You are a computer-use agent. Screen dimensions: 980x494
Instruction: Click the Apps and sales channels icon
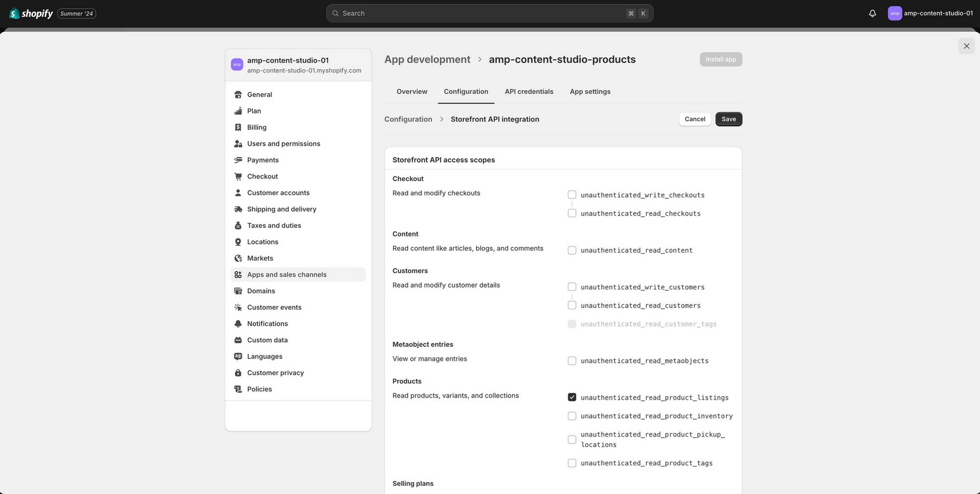pos(238,275)
